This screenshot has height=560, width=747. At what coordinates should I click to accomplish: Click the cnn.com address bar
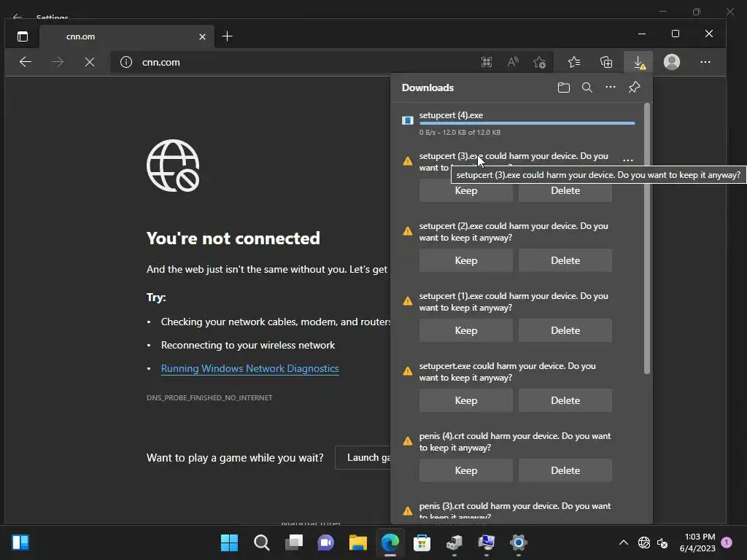point(295,62)
